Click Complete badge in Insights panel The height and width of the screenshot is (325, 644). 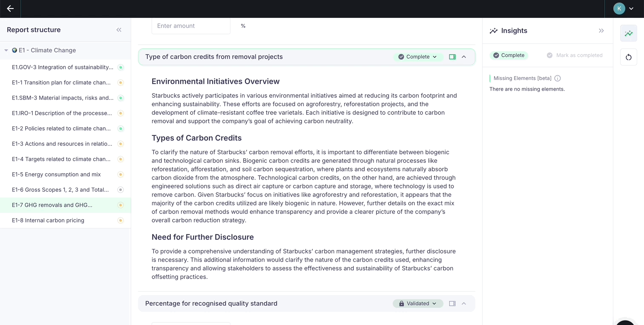click(x=509, y=55)
